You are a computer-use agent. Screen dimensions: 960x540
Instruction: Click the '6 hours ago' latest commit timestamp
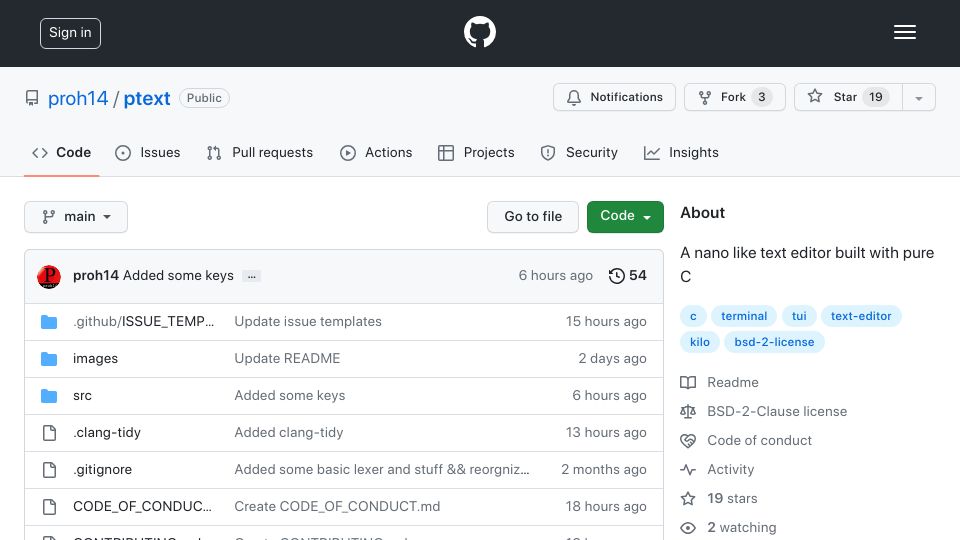[555, 276]
